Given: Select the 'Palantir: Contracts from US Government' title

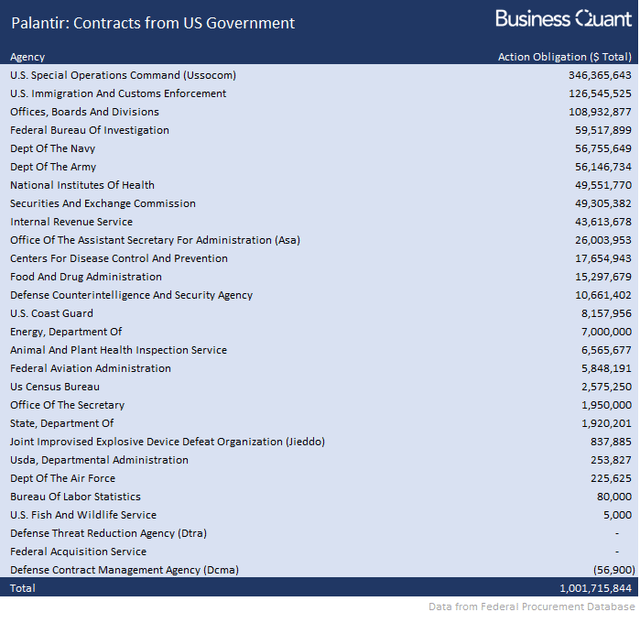Looking at the screenshot, I should click(x=153, y=23).
